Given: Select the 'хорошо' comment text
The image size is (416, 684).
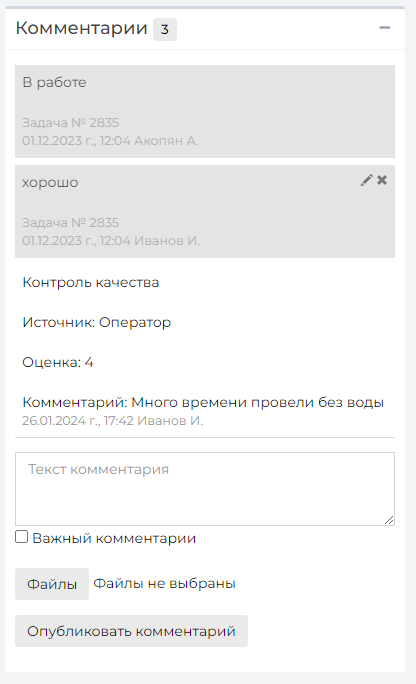Looking at the screenshot, I should (x=50, y=182).
